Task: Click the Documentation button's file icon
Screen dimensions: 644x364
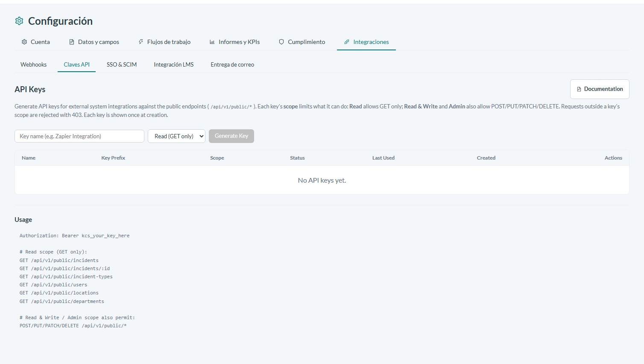Action: (x=579, y=89)
